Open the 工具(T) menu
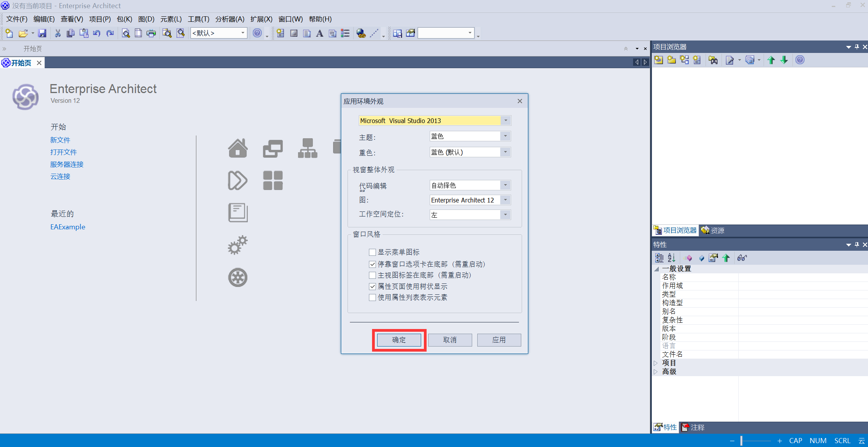The image size is (868, 447). point(199,19)
